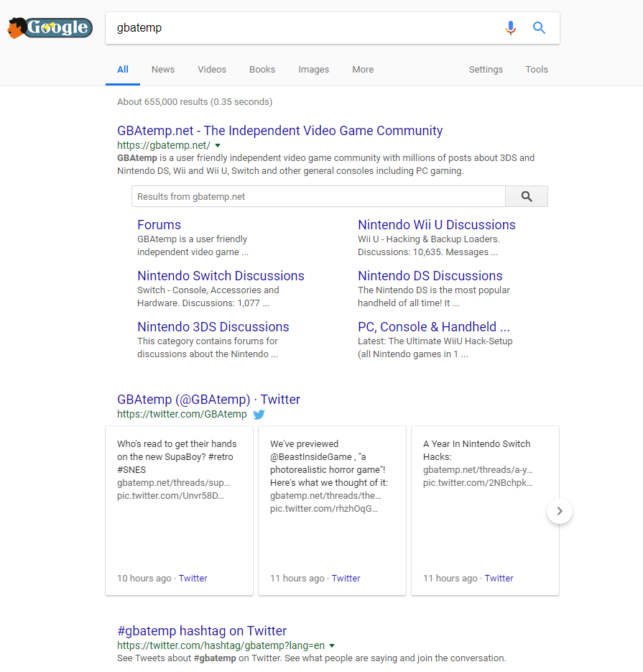Click the blue search magnifier icon
This screenshot has height=672, width=643.
[x=539, y=28]
